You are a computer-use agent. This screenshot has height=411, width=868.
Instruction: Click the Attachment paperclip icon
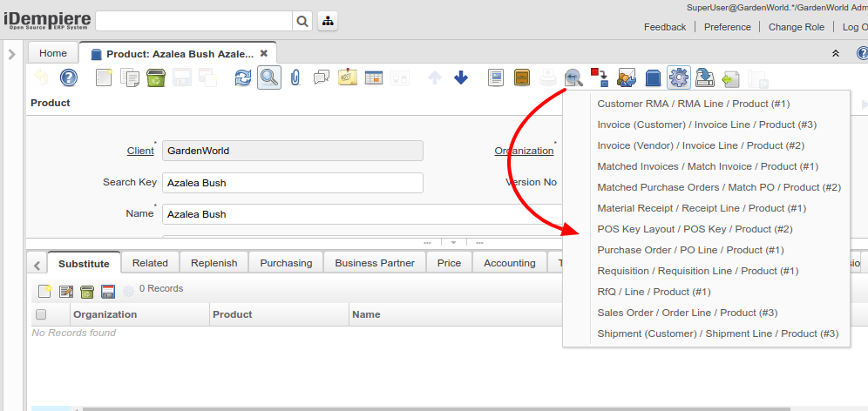[295, 77]
